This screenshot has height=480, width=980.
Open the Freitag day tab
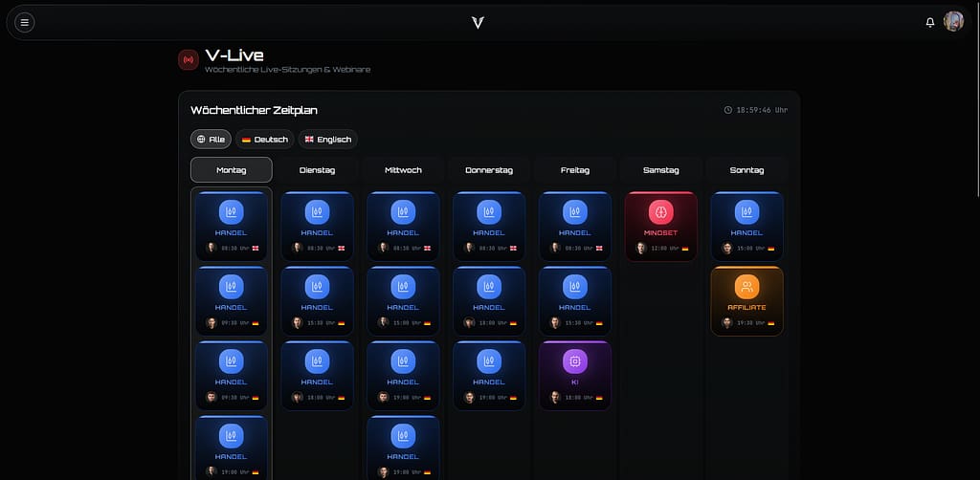click(574, 170)
